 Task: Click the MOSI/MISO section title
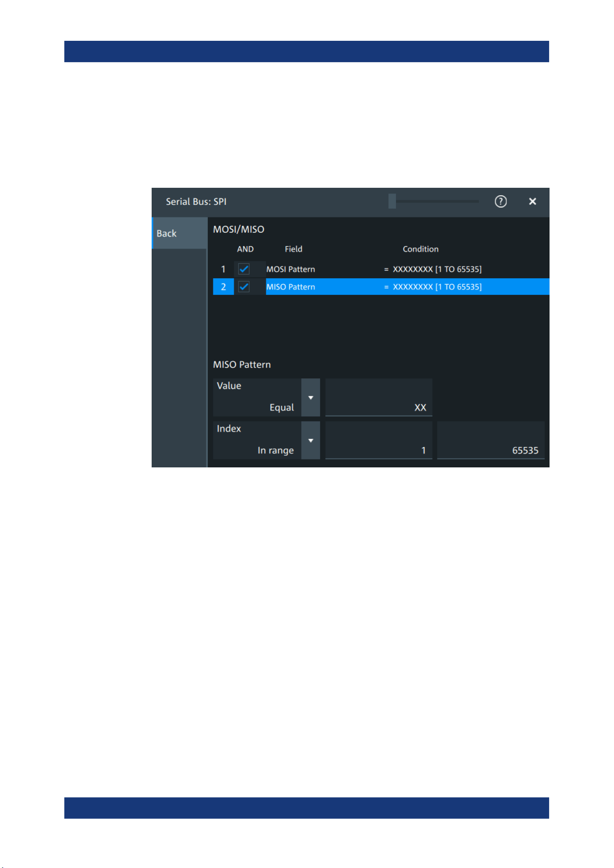[x=238, y=230]
